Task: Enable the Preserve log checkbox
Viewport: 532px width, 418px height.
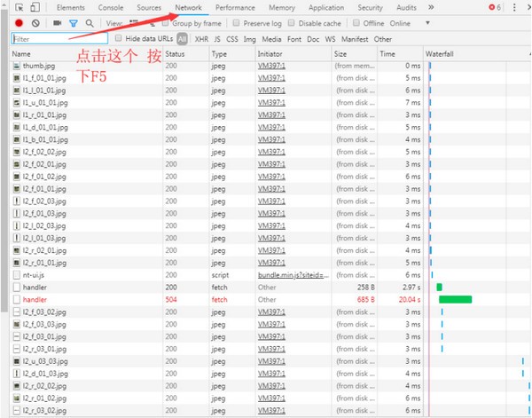Action: click(238, 24)
